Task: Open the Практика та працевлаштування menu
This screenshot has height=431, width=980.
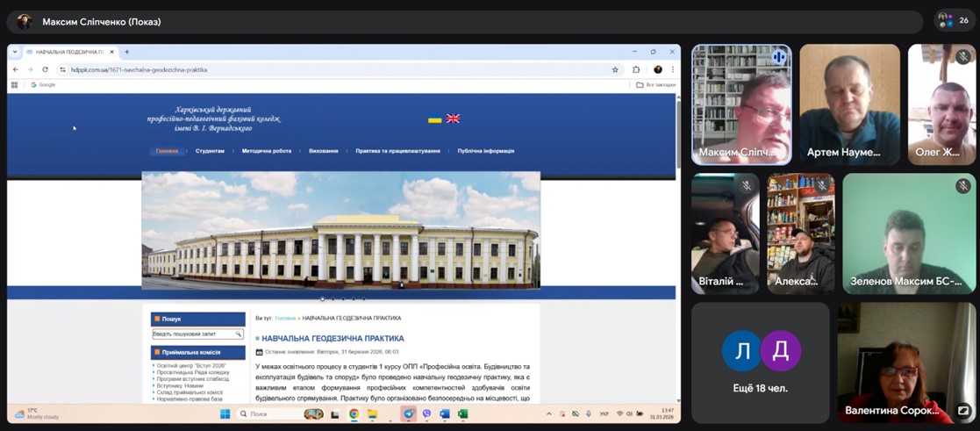Action: (397, 151)
